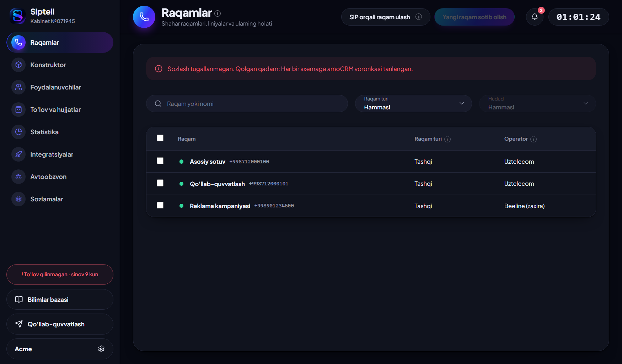Click the 01:01:24 timer display
The image size is (622, 364).
pos(579,17)
